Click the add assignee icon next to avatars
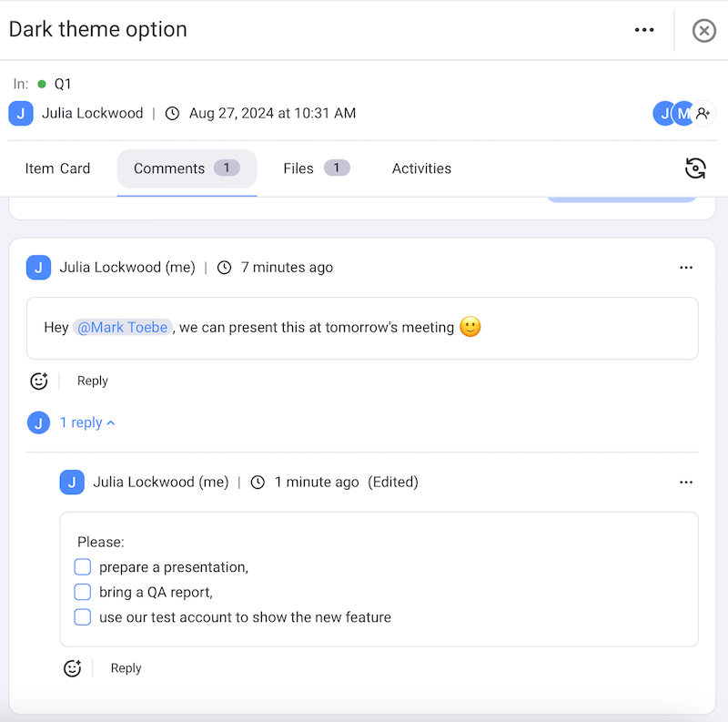Image resolution: width=728 pixels, height=722 pixels. click(x=703, y=113)
